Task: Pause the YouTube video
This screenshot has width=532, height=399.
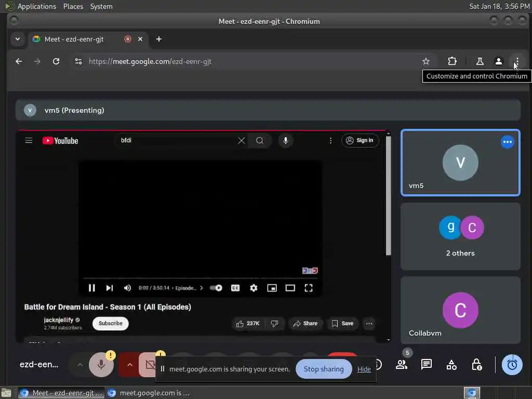Action: (91, 288)
